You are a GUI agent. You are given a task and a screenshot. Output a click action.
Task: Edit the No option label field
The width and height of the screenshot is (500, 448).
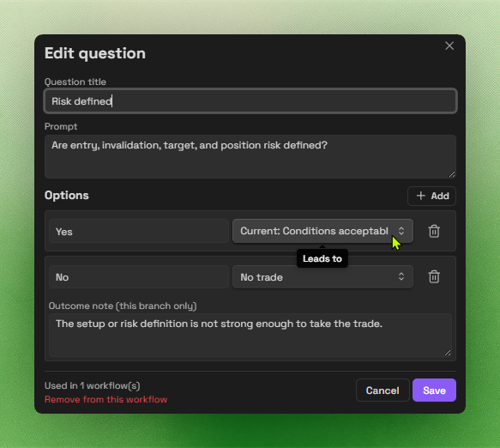point(139,277)
